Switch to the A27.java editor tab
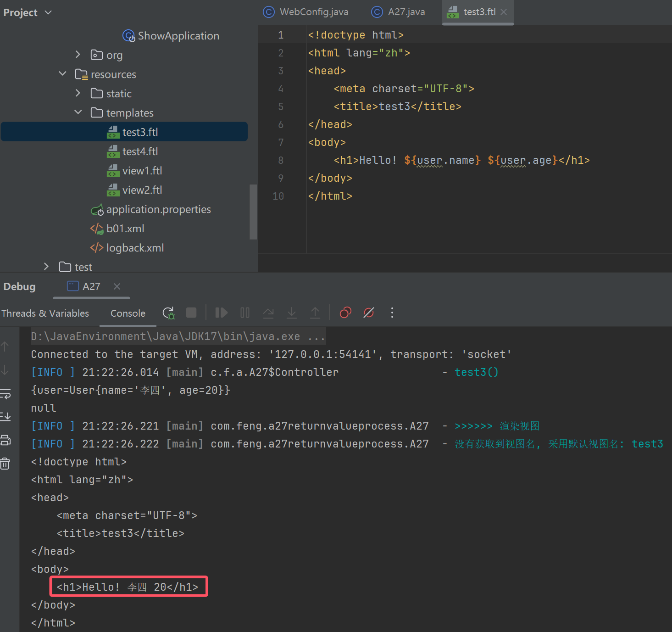 click(398, 12)
